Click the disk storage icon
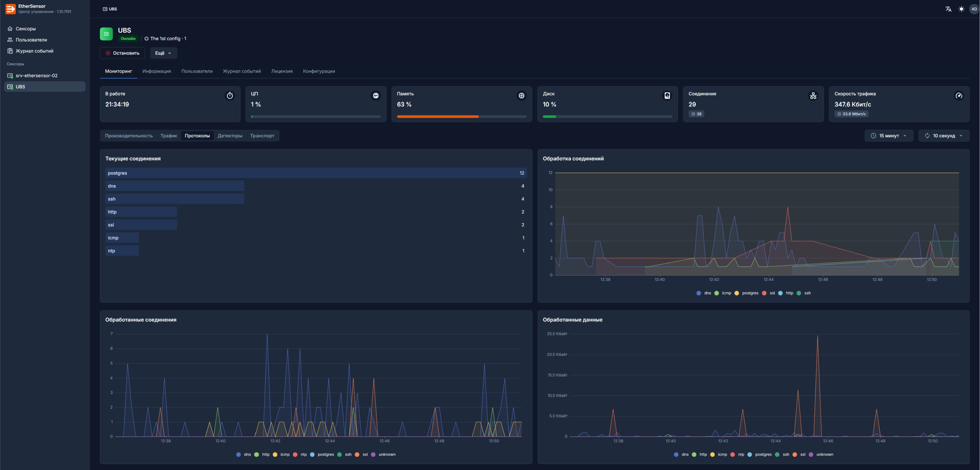The image size is (980, 470). (667, 95)
